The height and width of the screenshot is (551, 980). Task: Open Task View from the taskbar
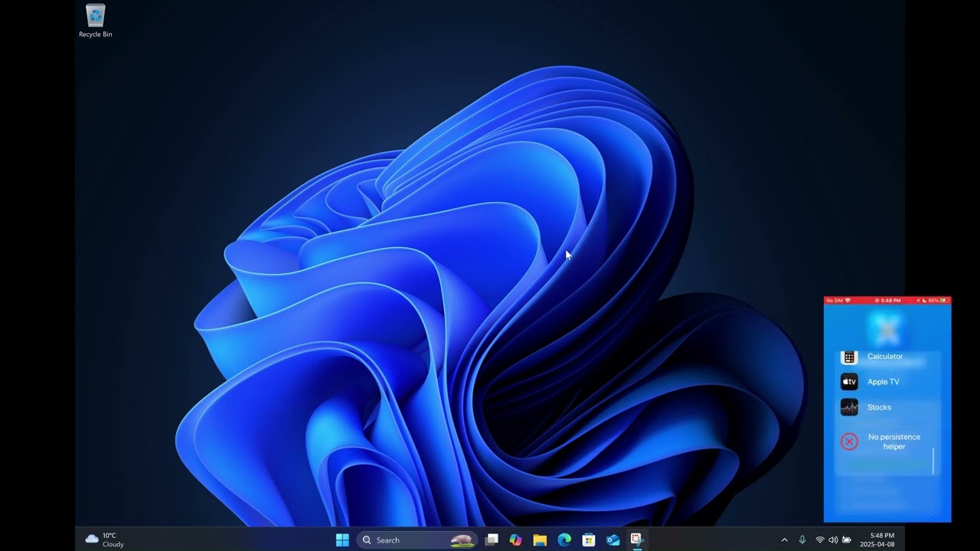tap(492, 540)
